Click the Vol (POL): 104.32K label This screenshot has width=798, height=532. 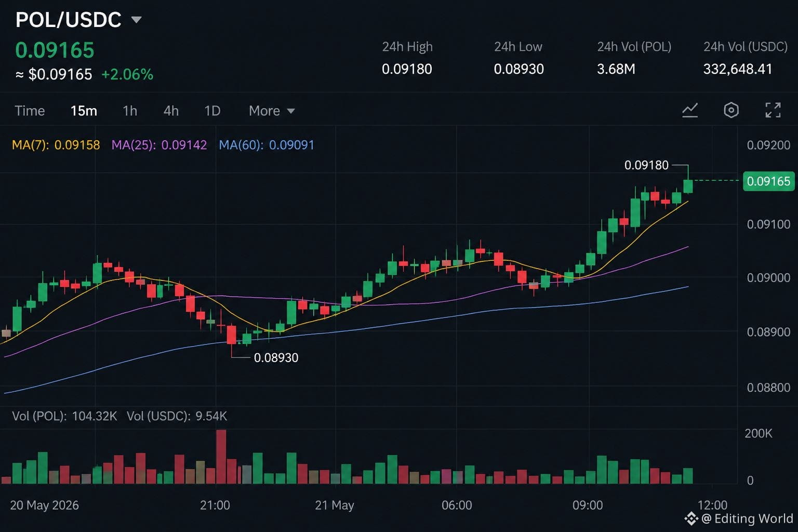coord(64,416)
